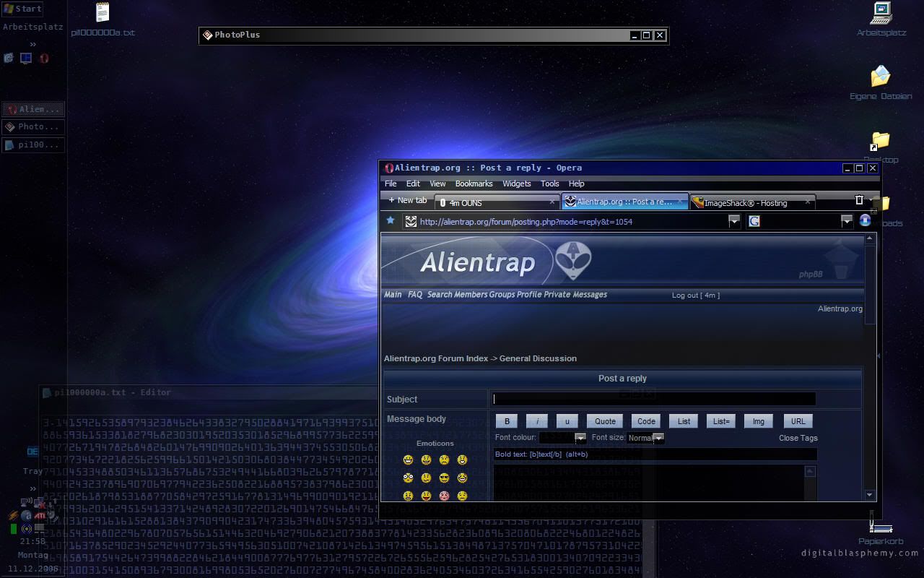Switch to the 4m OUNS tab

point(497,202)
